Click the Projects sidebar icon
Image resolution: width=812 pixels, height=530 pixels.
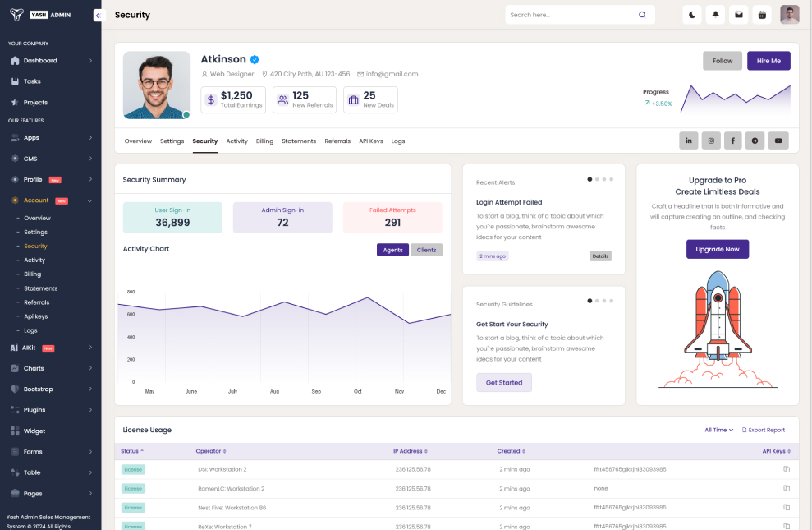pyautogui.click(x=15, y=103)
